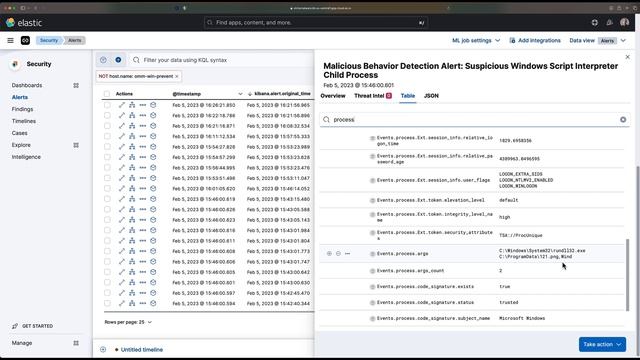Filter in the Events.process.args value
Viewport: 640px width, 360px height.
[329, 253]
